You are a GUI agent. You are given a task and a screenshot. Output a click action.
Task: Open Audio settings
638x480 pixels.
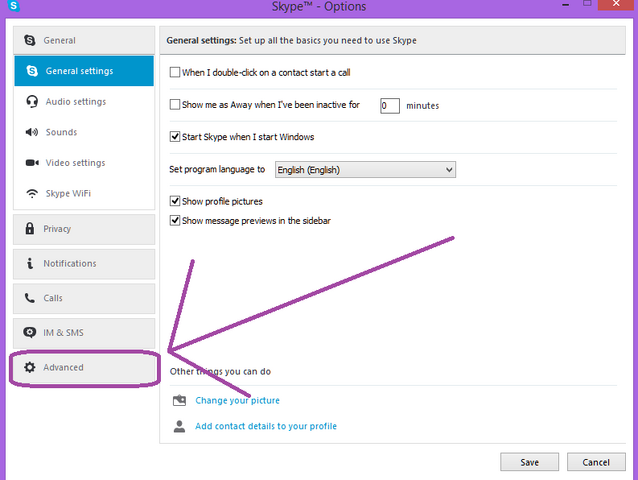[84, 101]
